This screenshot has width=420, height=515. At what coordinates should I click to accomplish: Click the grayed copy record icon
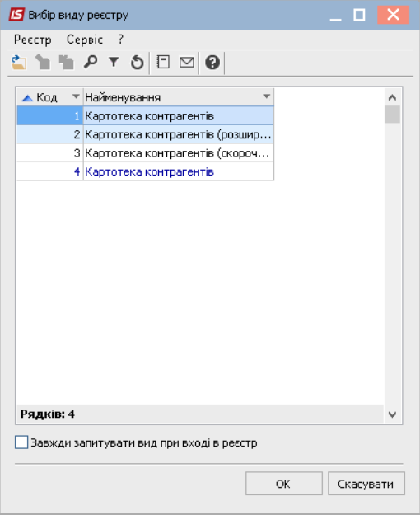[x=67, y=62]
